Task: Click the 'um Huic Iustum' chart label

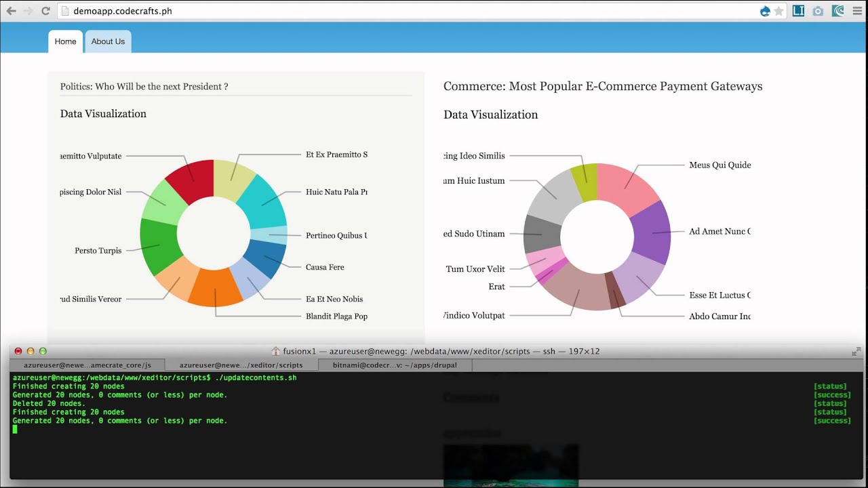Action: [474, 181]
